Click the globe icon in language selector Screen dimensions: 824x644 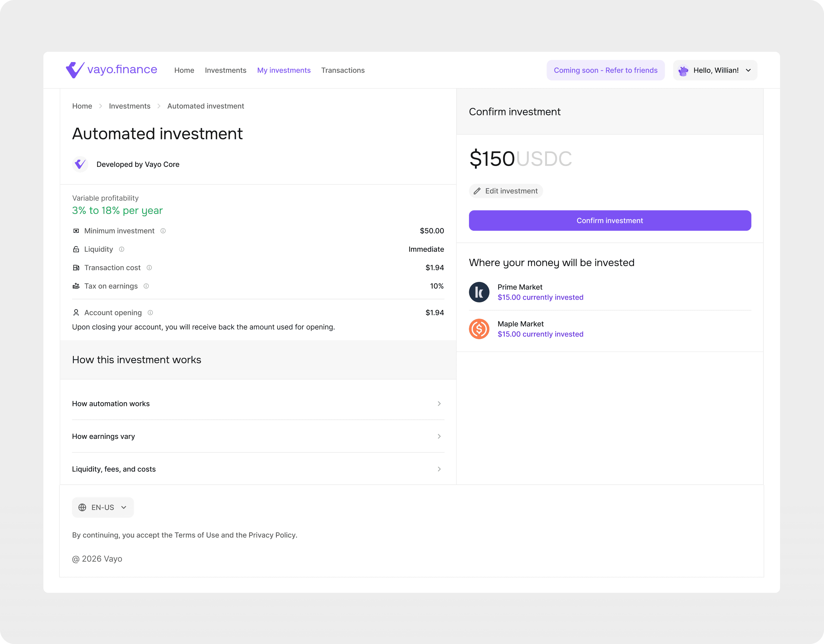[x=82, y=508]
